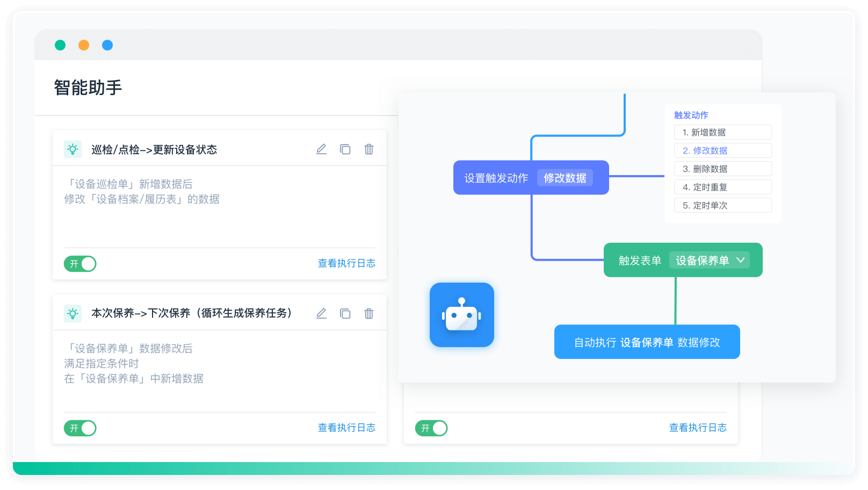Click the blue robot assistant icon

tap(461, 315)
